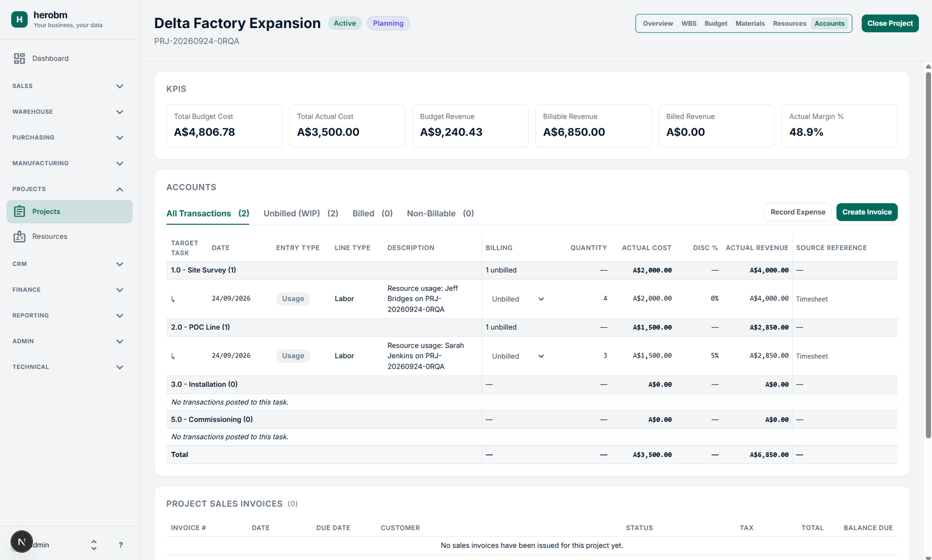Open the project Resources tab
The image size is (932, 560).
point(789,23)
